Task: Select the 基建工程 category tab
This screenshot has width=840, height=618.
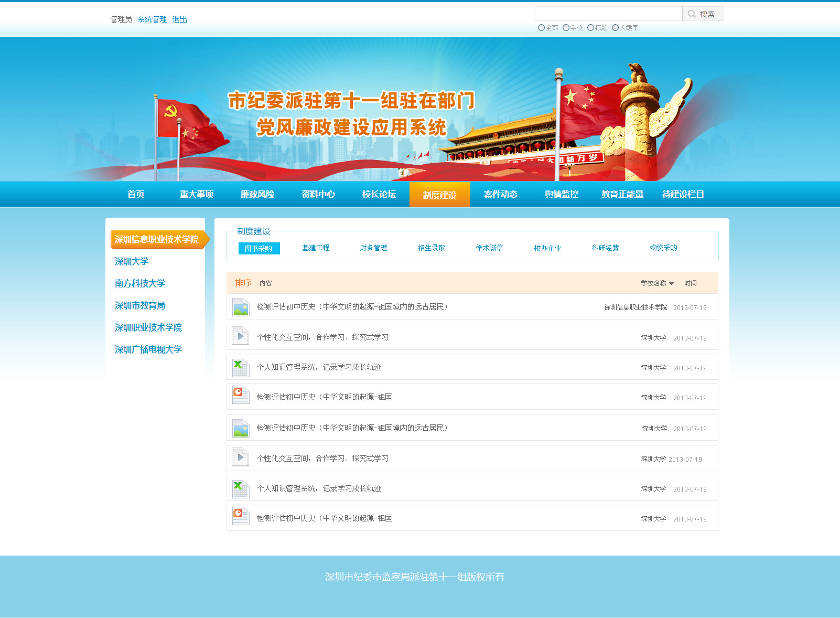Action: click(316, 248)
